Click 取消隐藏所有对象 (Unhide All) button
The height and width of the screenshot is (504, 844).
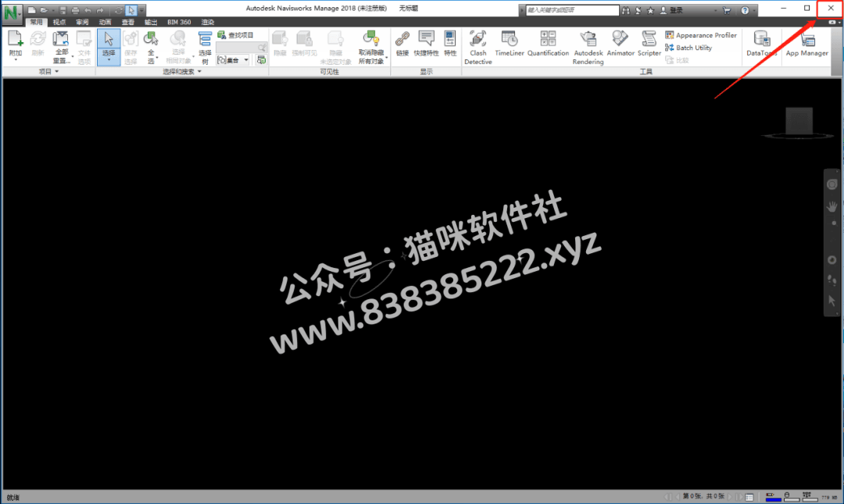[x=371, y=47]
